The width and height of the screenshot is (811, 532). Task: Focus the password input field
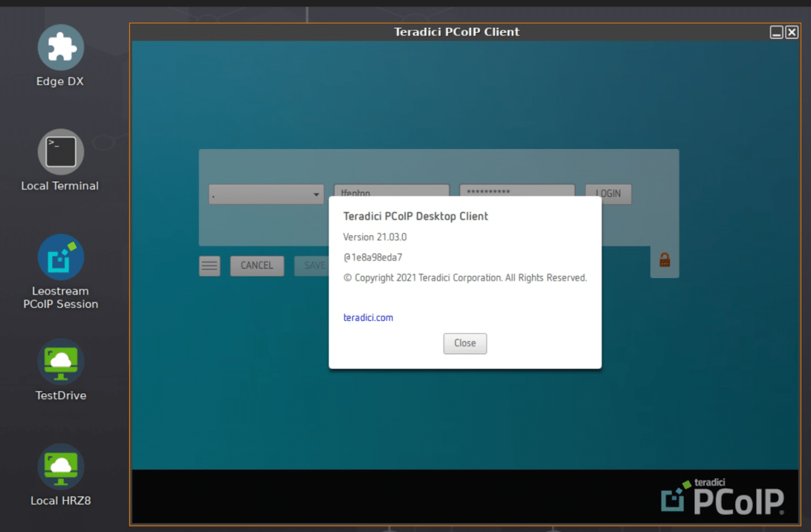[517, 190]
